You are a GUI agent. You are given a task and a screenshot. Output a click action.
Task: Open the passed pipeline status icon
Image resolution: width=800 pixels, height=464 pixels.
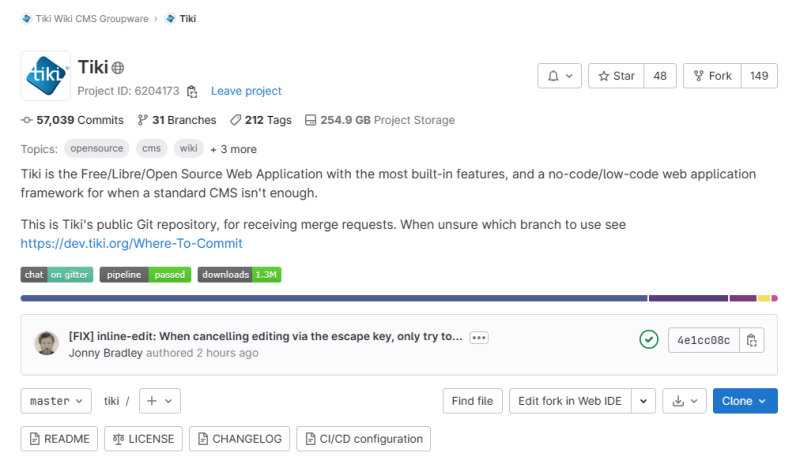point(648,339)
